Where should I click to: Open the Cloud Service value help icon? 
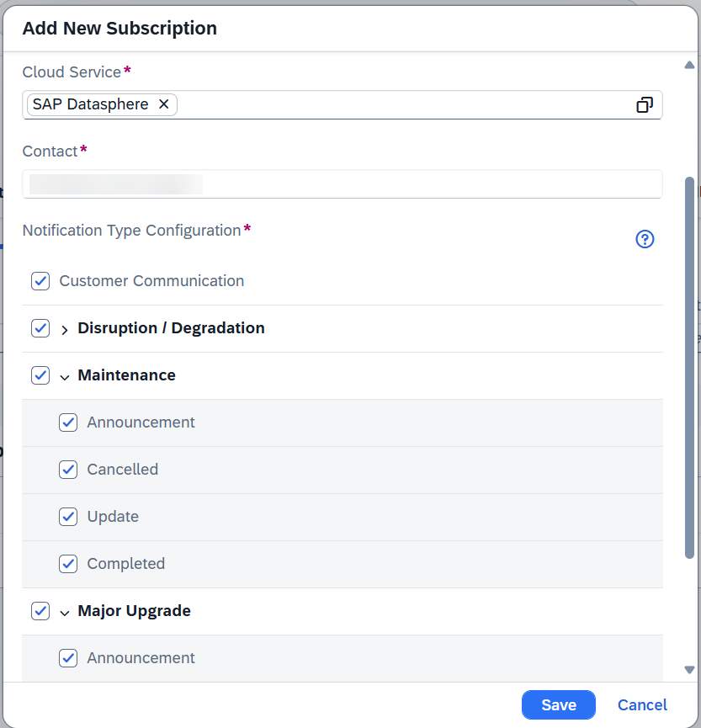click(645, 105)
